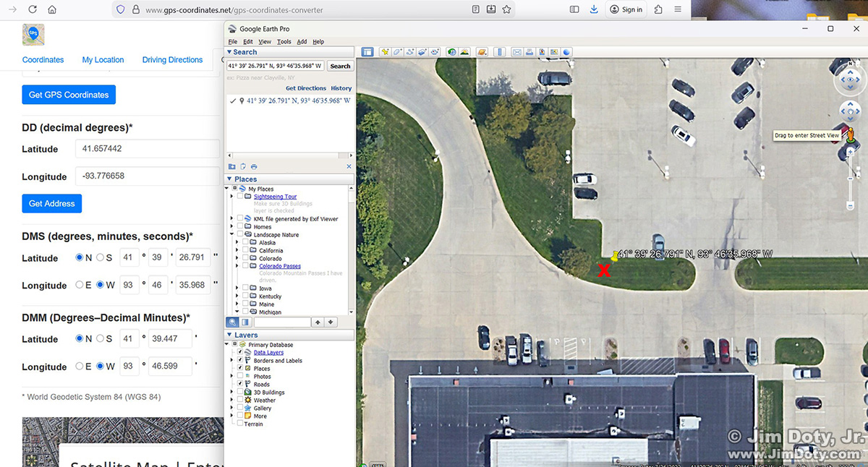Select the Add Polygon tool

point(398,52)
